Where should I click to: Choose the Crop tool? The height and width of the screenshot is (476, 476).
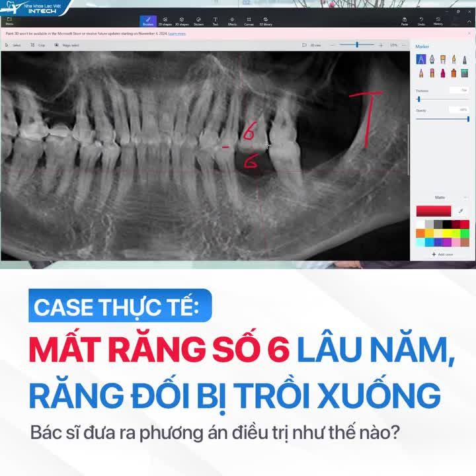click(38, 45)
